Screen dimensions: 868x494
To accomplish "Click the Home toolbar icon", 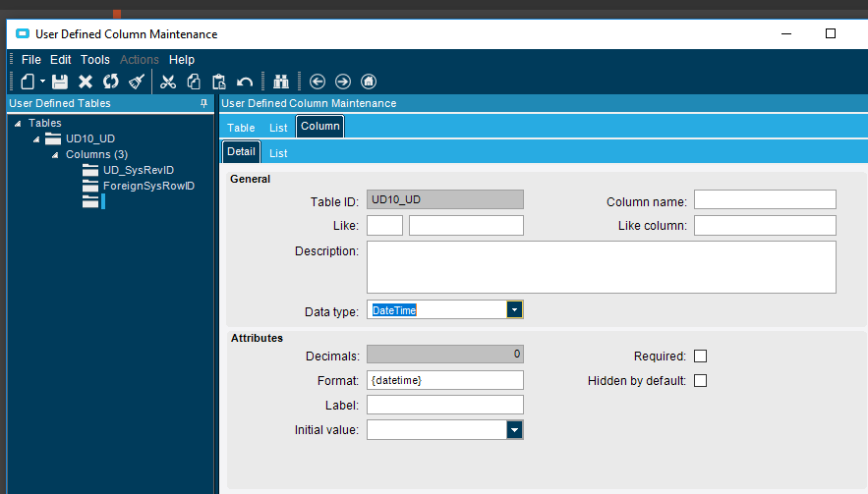I will click(x=369, y=82).
